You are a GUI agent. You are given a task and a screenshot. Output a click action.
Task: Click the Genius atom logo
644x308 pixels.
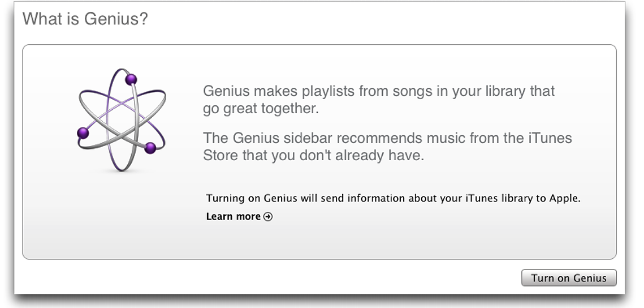point(122,119)
